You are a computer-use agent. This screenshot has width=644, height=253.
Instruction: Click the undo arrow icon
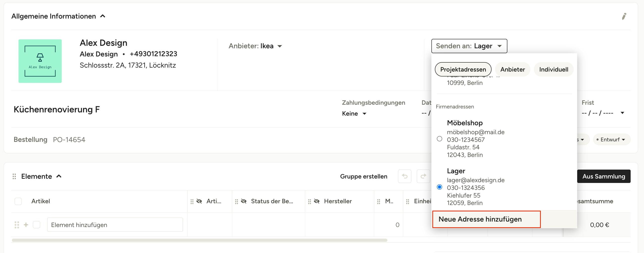404,176
